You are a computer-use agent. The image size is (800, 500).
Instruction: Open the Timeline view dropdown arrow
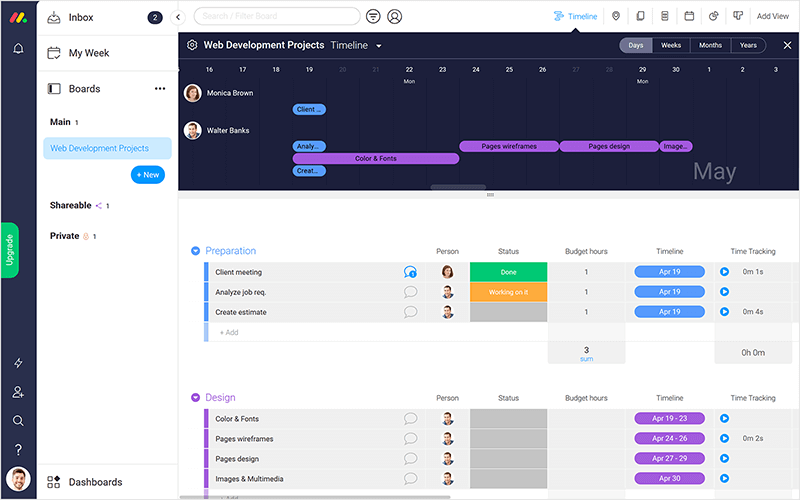tap(379, 46)
